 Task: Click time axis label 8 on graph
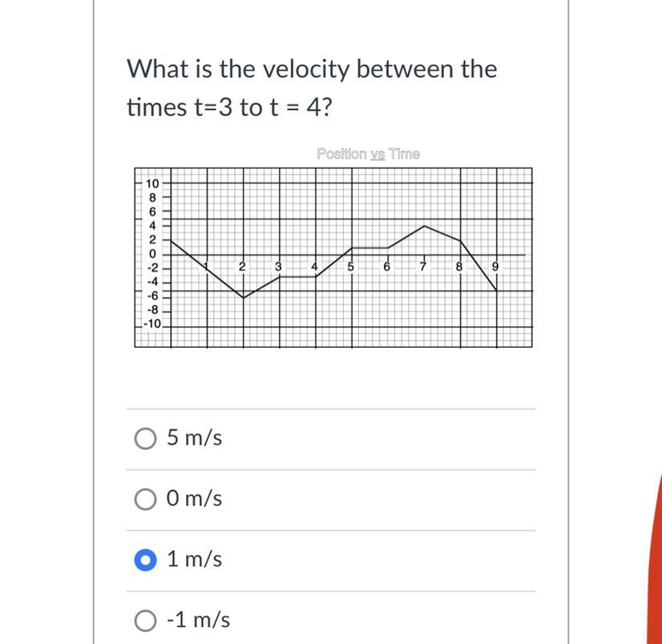[459, 267]
